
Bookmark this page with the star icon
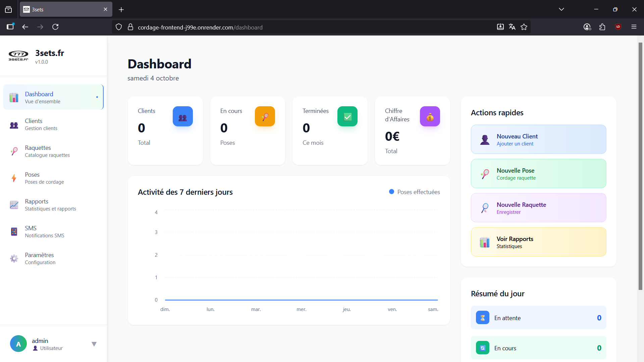coord(524,27)
